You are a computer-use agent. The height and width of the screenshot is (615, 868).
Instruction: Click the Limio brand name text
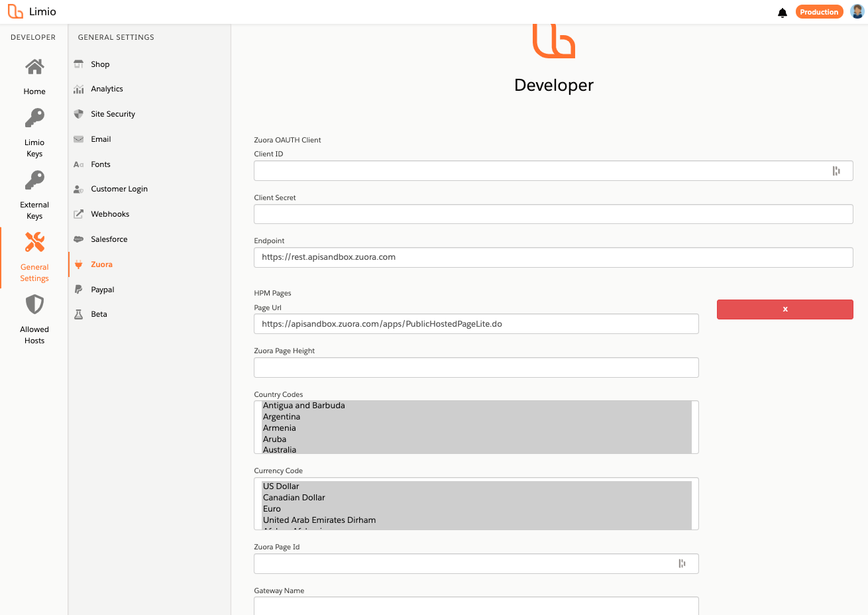(x=42, y=12)
